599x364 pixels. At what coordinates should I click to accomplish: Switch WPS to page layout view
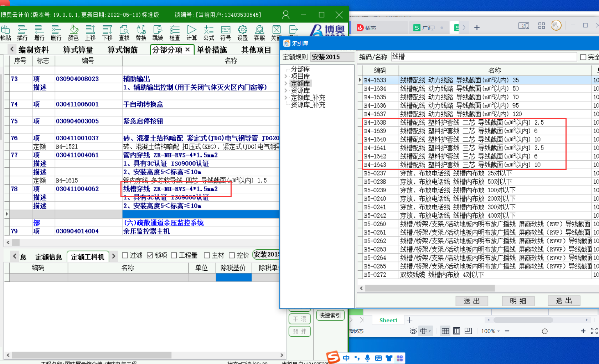tap(456, 331)
